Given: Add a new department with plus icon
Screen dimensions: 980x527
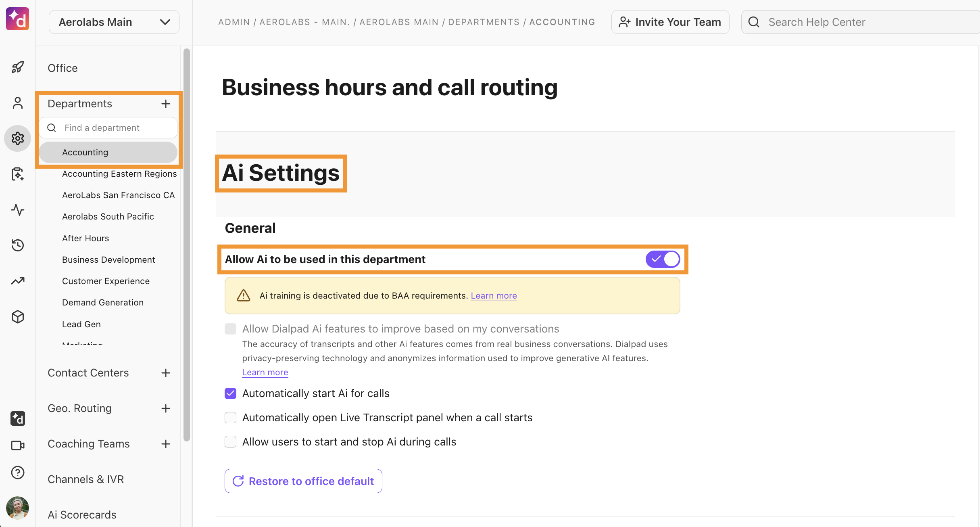Looking at the screenshot, I should click(166, 104).
